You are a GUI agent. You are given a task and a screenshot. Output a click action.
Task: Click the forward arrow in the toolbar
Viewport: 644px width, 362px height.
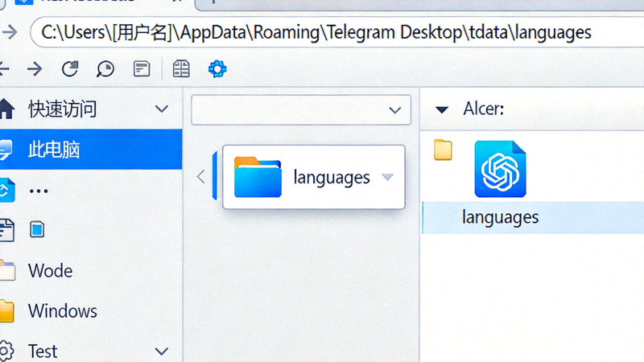click(x=35, y=69)
